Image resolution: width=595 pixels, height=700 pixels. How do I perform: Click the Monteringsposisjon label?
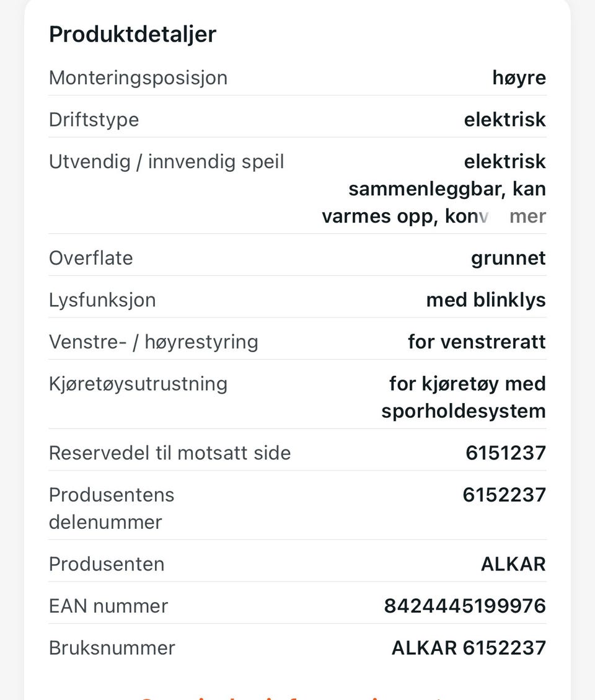(138, 78)
